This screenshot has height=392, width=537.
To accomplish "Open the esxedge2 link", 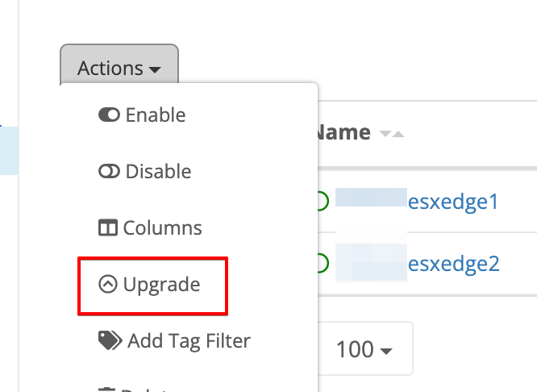I will 454,263.
